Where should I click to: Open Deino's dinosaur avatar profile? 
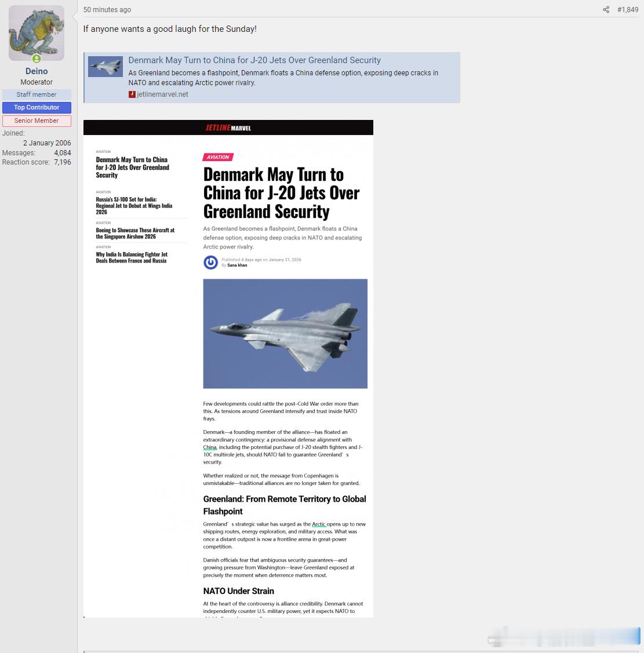[37, 33]
